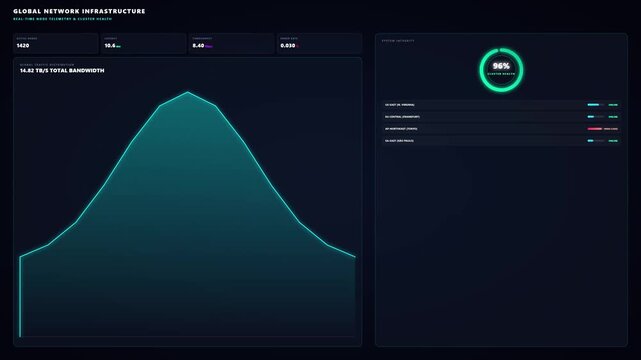Click the peak of the bandwidth area chart
The image size is (641, 360).
[x=188, y=92]
